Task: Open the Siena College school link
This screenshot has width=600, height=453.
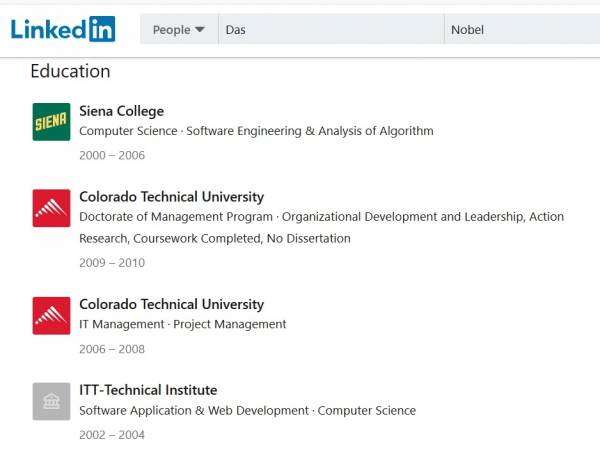Action: point(121,111)
